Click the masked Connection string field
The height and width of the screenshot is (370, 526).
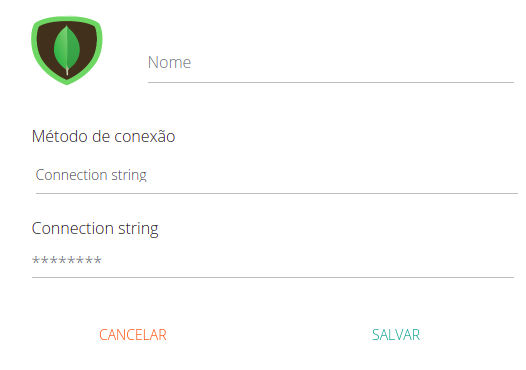(x=273, y=261)
